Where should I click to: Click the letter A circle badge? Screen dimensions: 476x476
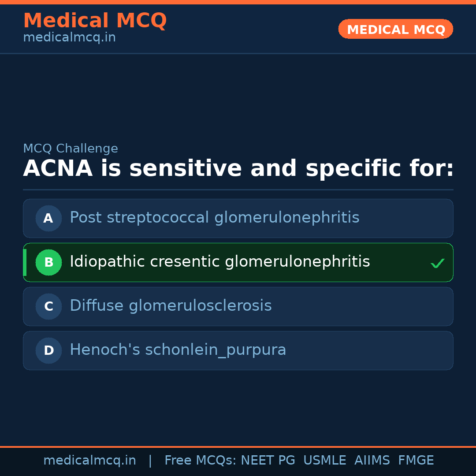coord(48,218)
